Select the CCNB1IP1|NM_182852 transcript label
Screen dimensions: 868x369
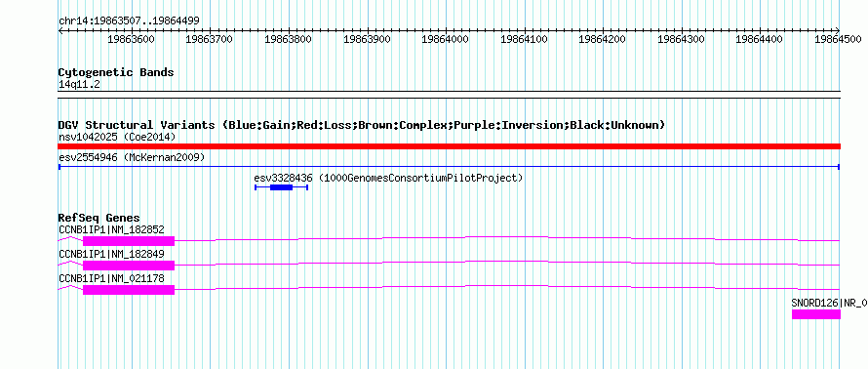tap(112, 229)
